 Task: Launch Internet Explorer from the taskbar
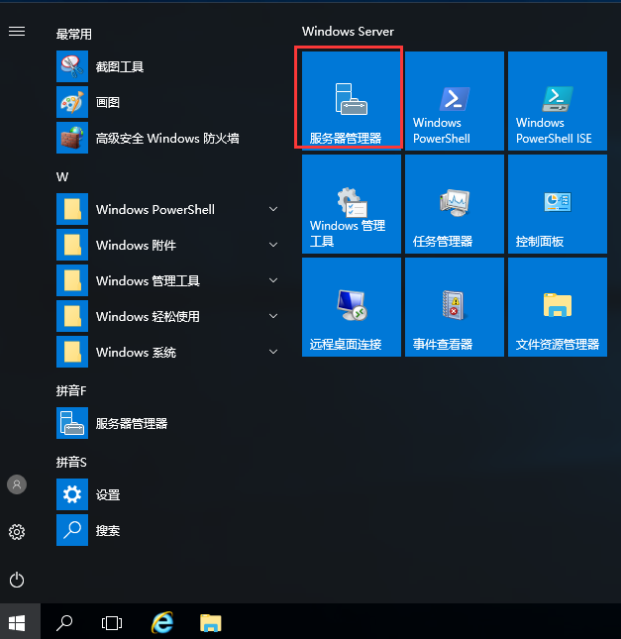tap(162, 622)
